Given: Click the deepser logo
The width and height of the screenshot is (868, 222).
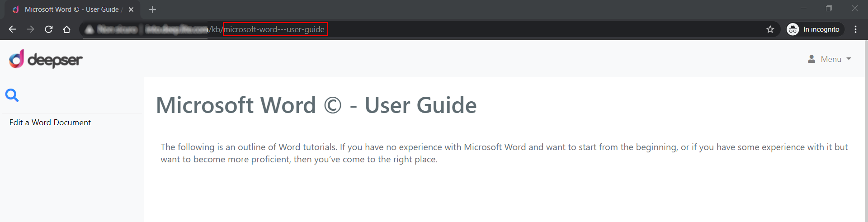Looking at the screenshot, I should click(x=46, y=59).
